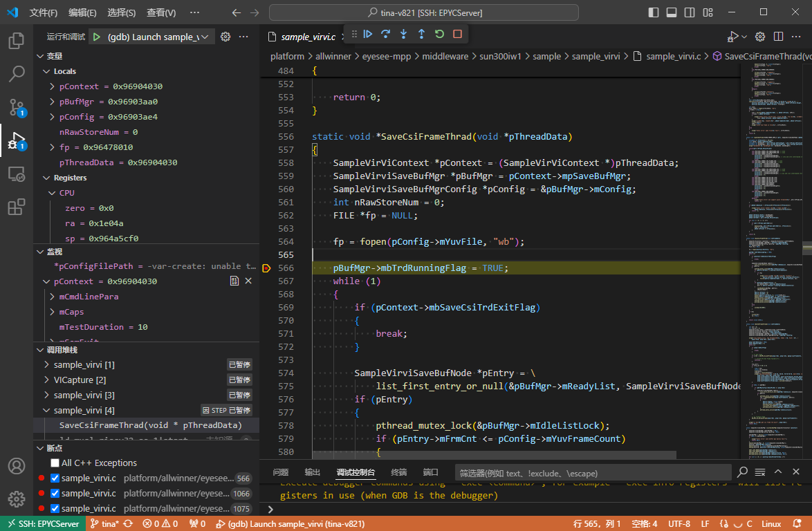
Task: Click UTF-8 encoding in the status bar
Action: pyautogui.click(x=679, y=523)
